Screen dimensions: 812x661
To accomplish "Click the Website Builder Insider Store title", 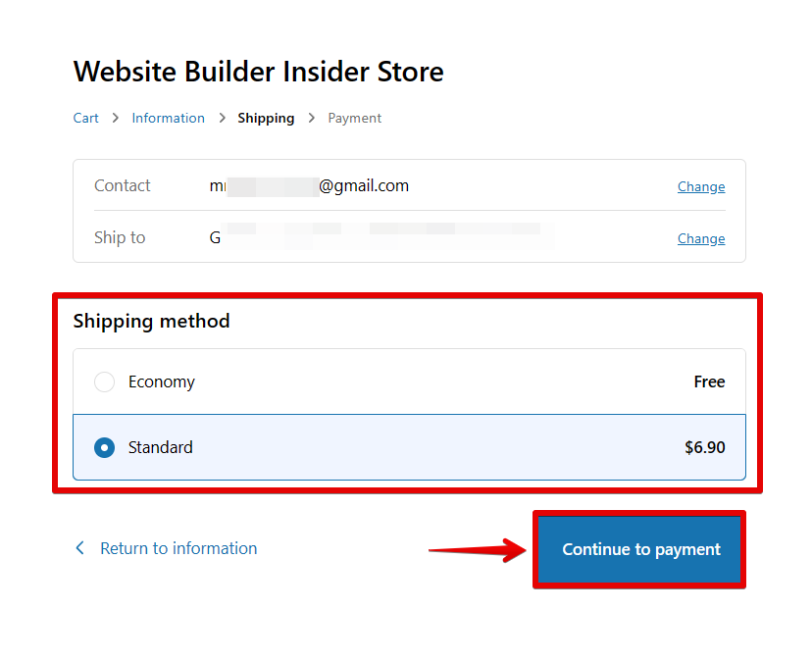I will pyautogui.click(x=258, y=72).
